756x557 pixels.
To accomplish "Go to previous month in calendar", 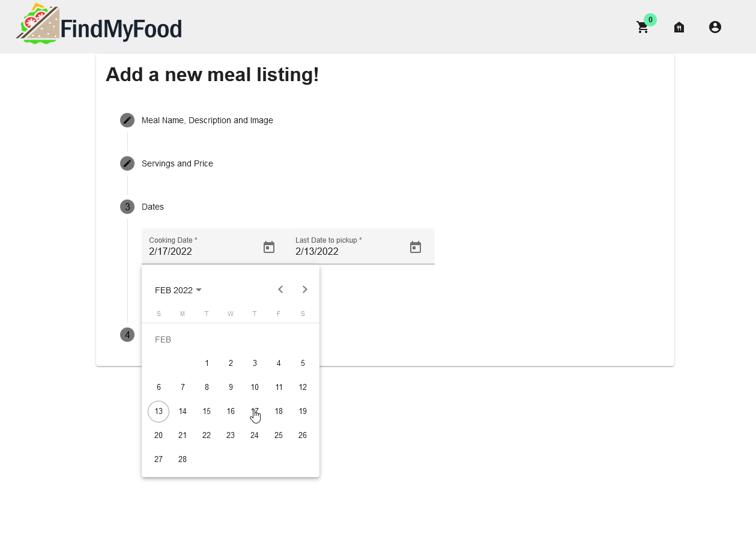I will 280,290.
